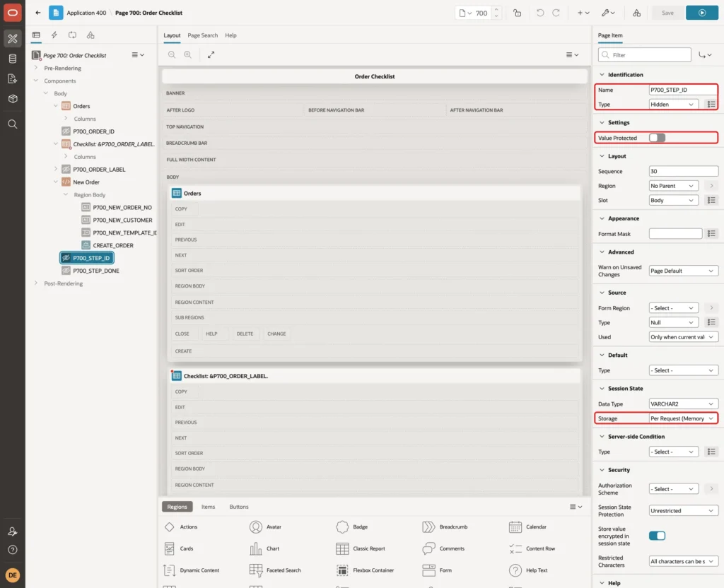Screen dimensions: 724x588
Task: Open the Storage dropdown
Action: (683, 418)
